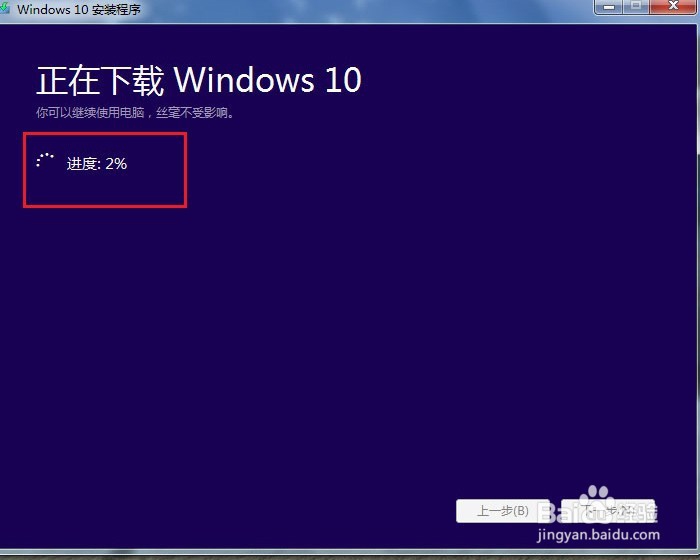Click the 上一步(B) back button
Screen dimensions: 700x560
point(503,511)
